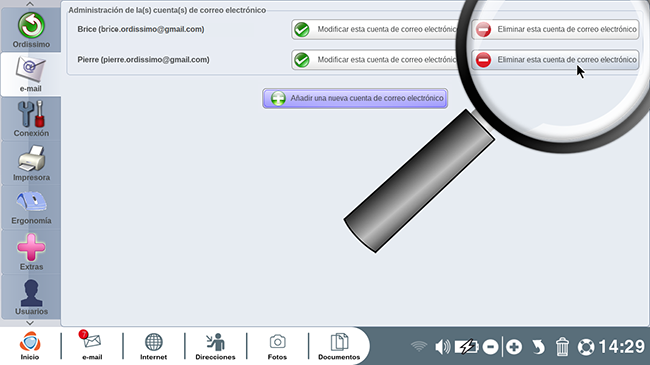Screen dimensions: 650x365
Task: Open the Impresora printer settings
Action: coord(31,163)
